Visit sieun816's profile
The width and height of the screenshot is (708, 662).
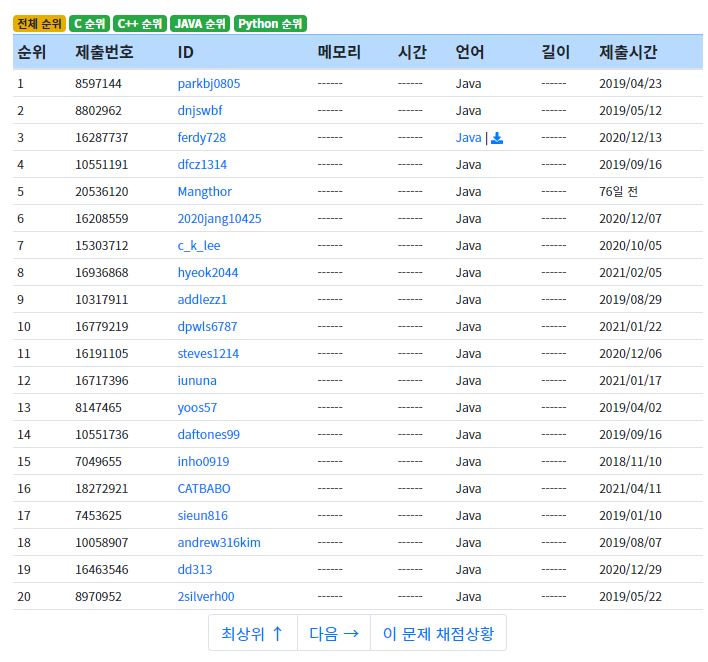[x=202, y=516]
